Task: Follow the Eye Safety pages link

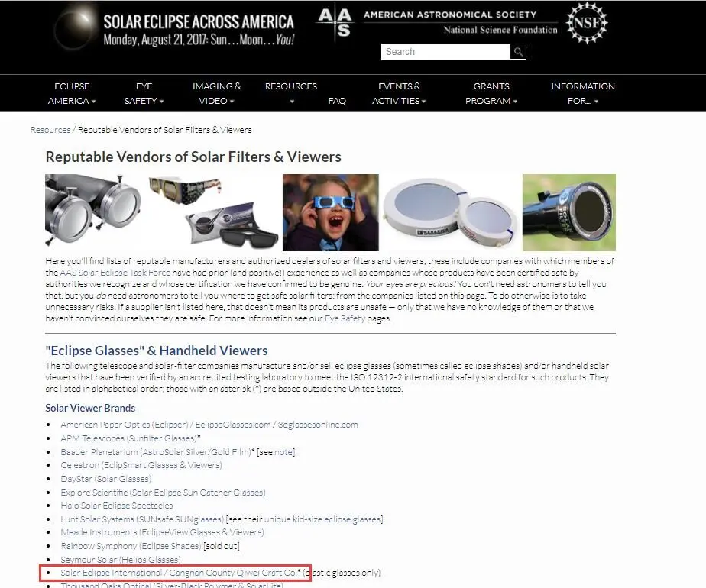Action: pos(345,318)
